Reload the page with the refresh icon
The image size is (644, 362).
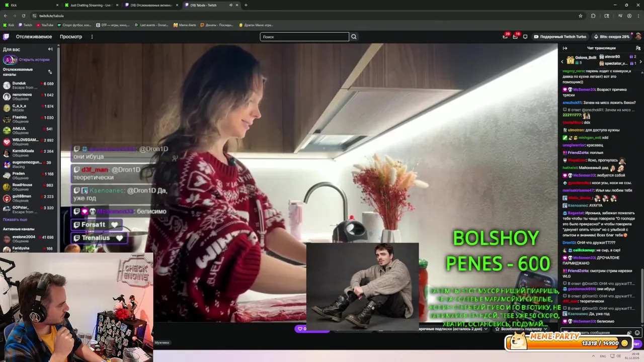coord(23,16)
